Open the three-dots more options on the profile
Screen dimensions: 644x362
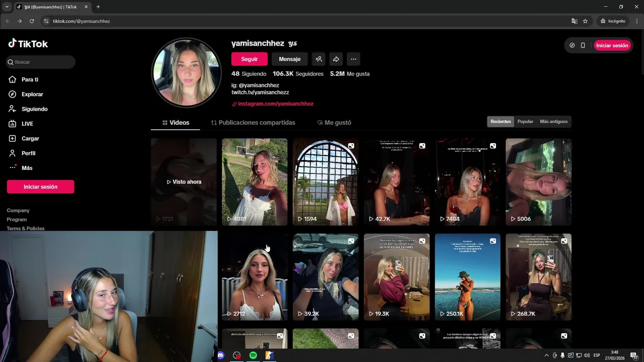tap(354, 59)
